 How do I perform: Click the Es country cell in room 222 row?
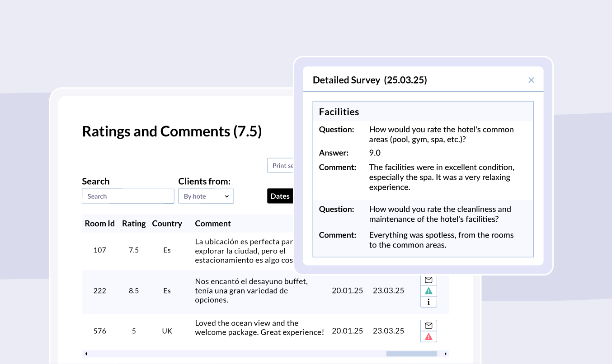167,291
